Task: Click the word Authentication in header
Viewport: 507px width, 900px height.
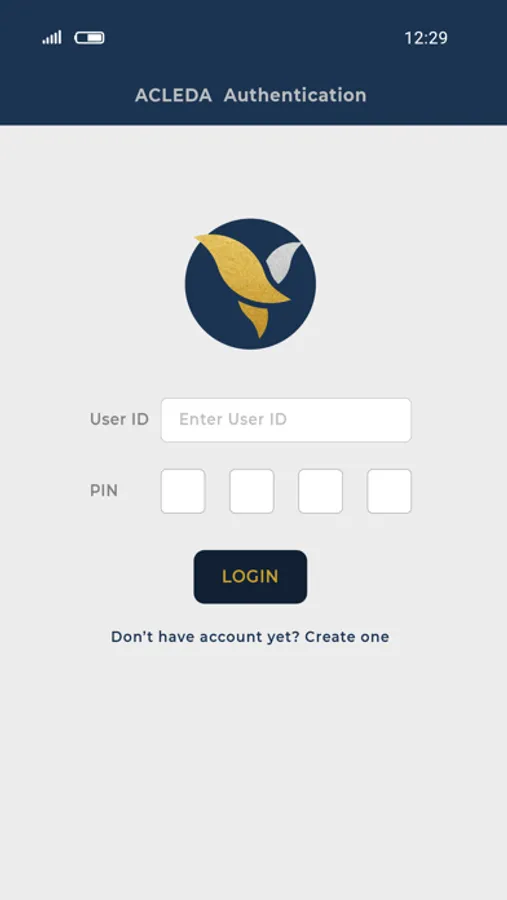Action: 295,95
